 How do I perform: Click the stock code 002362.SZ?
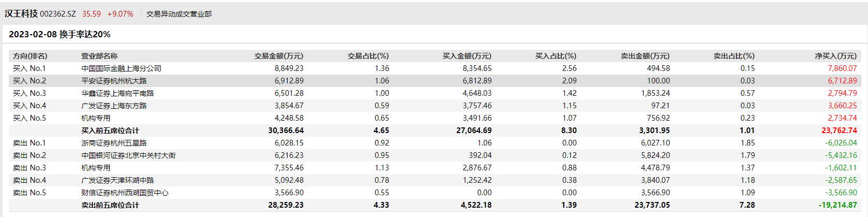pos(58,14)
